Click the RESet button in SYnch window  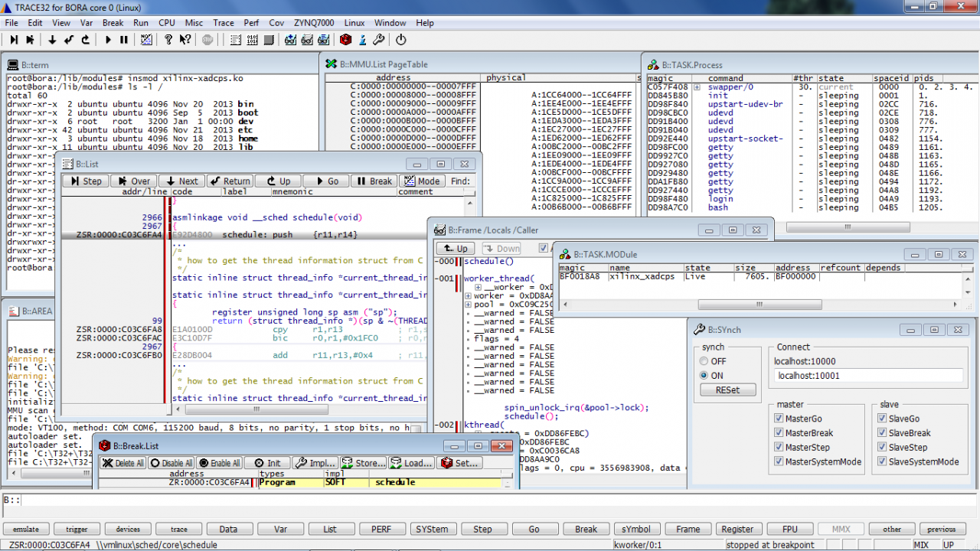pos(727,390)
